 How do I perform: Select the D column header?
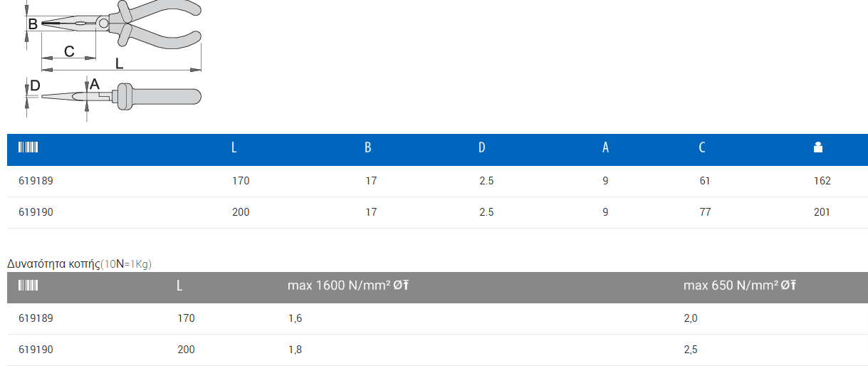(482, 148)
